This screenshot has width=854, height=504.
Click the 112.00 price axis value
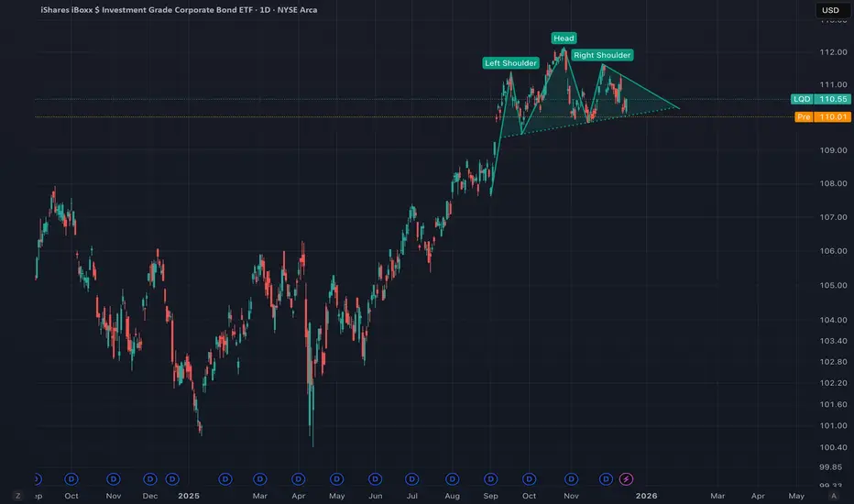(x=834, y=52)
